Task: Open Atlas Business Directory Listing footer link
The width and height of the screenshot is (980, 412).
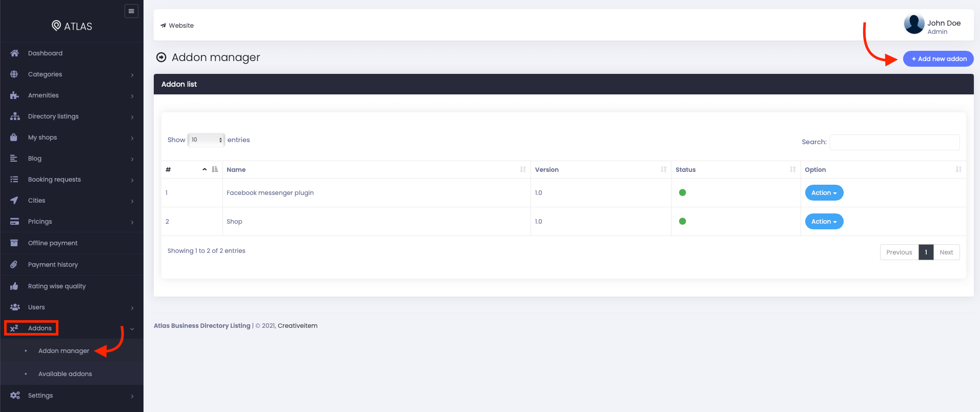Action: pyautogui.click(x=202, y=326)
